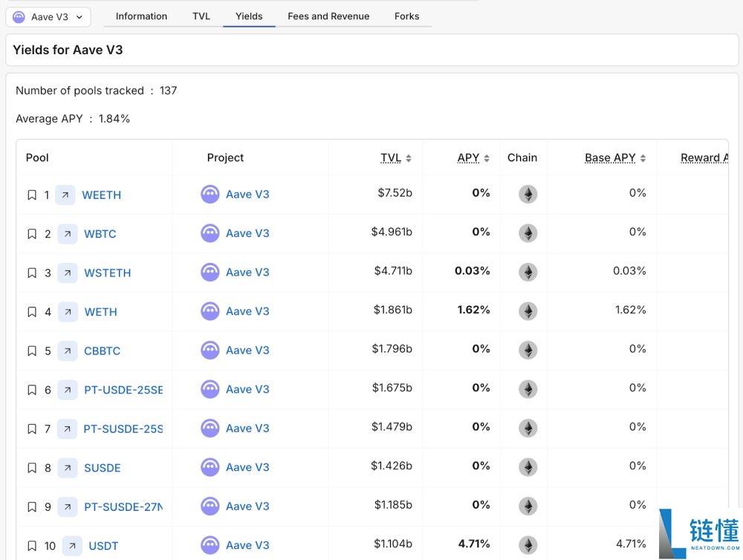Open Aave V3 project link in USDT row
Screen dimensions: 743x560
pyautogui.click(x=247, y=545)
